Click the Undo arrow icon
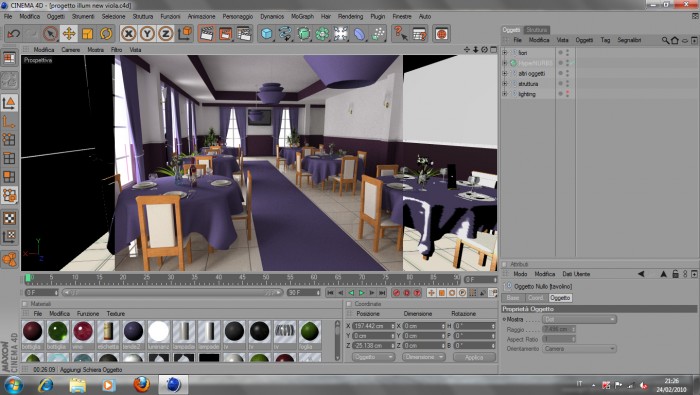 13,33
